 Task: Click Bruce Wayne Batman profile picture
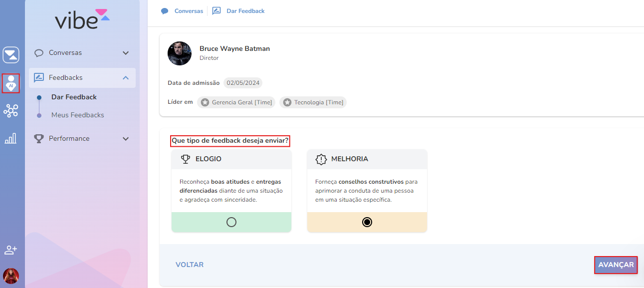(x=180, y=53)
